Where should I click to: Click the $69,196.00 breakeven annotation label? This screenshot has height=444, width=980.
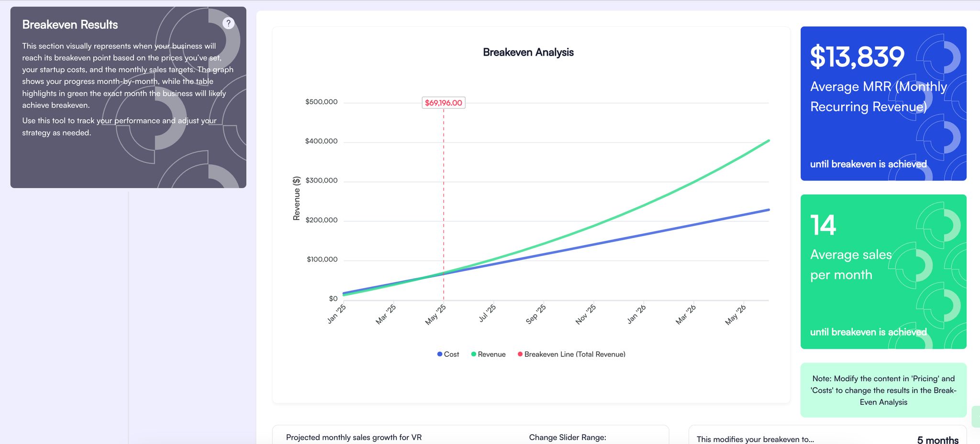[x=443, y=103]
